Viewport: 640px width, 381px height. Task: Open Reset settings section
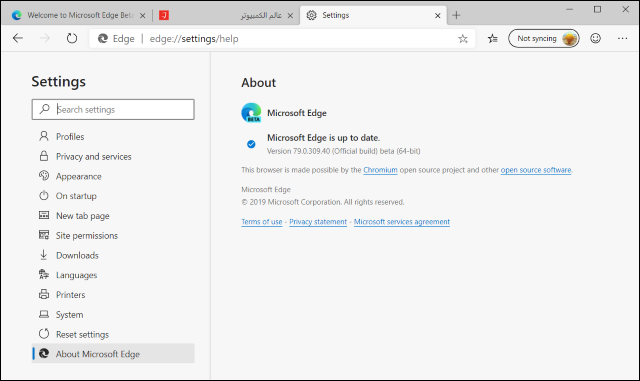113,334
